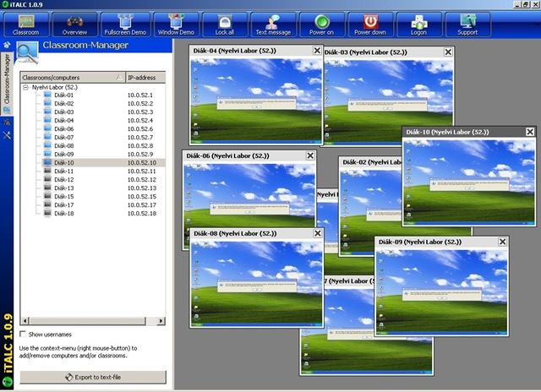
Task: Click Export to text-file button
Action: [93, 377]
